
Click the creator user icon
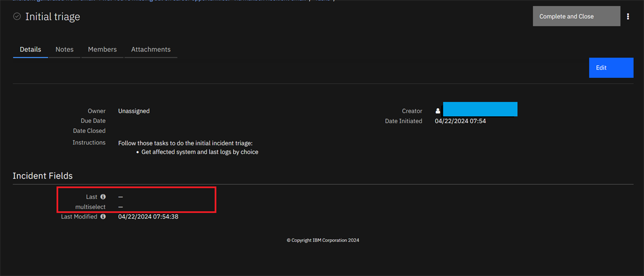(438, 111)
